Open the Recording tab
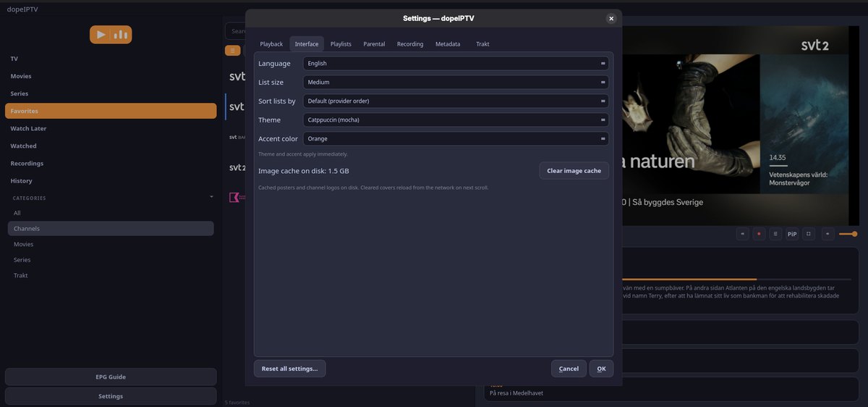Screen dimensions: 868x407 coord(410,44)
